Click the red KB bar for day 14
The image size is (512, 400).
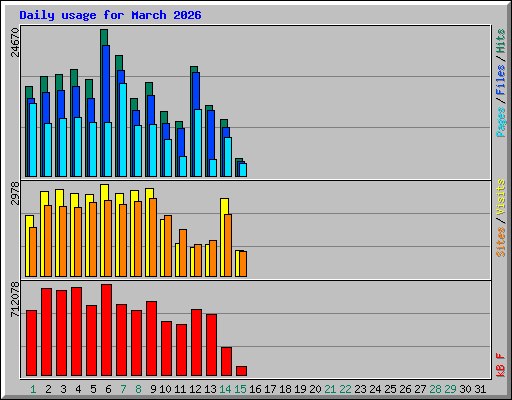click(226, 362)
